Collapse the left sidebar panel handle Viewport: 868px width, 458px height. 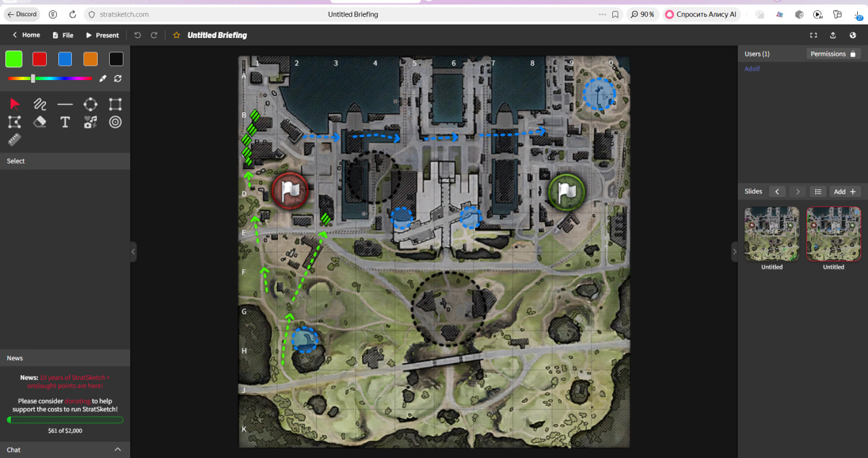[133, 252]
